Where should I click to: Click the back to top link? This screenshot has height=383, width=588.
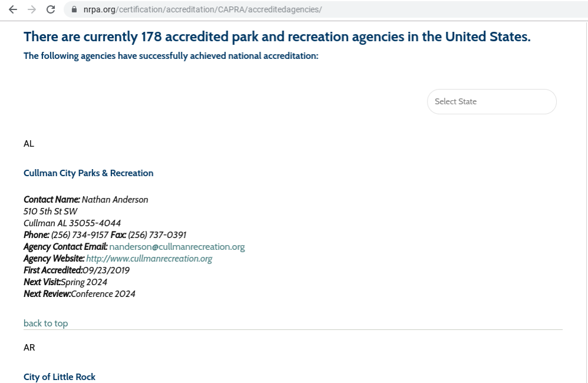click(45, 323)
